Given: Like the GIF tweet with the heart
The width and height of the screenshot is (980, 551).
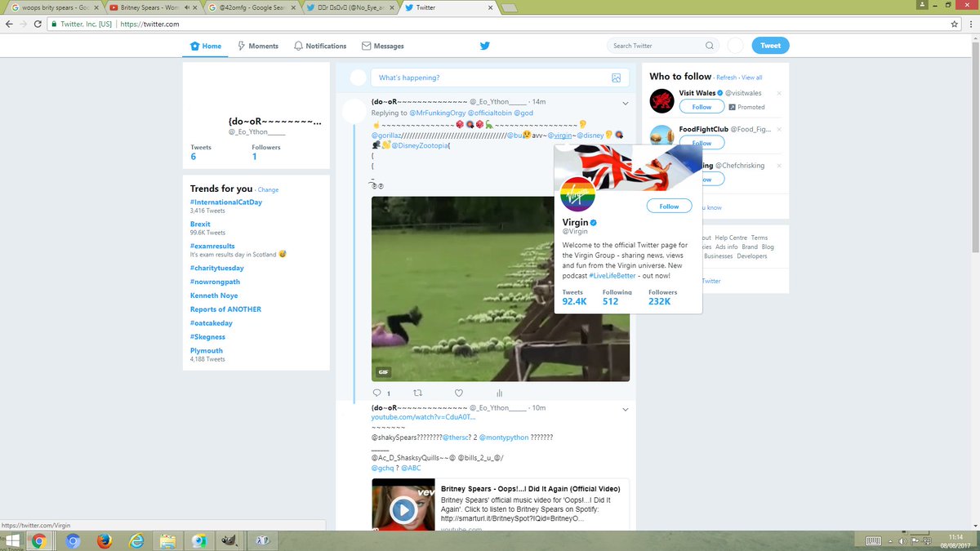Looking at the screenshot, I should click(459, 393).
